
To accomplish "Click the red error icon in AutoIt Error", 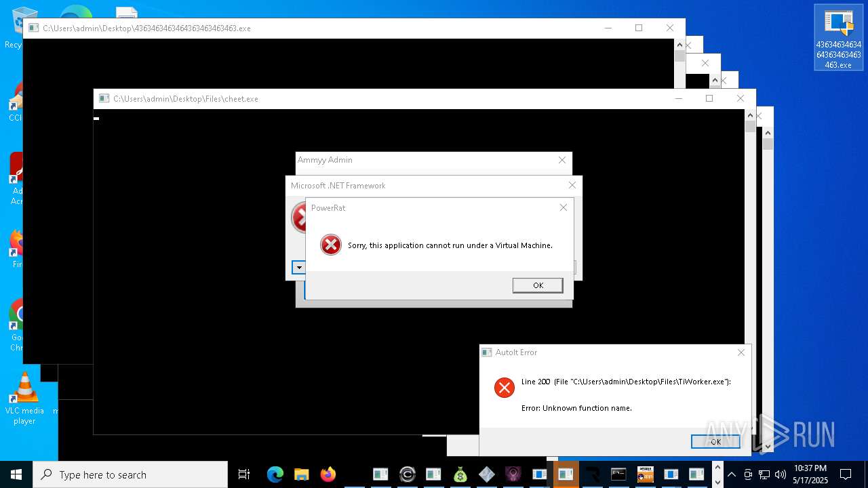I will (505, 388).
